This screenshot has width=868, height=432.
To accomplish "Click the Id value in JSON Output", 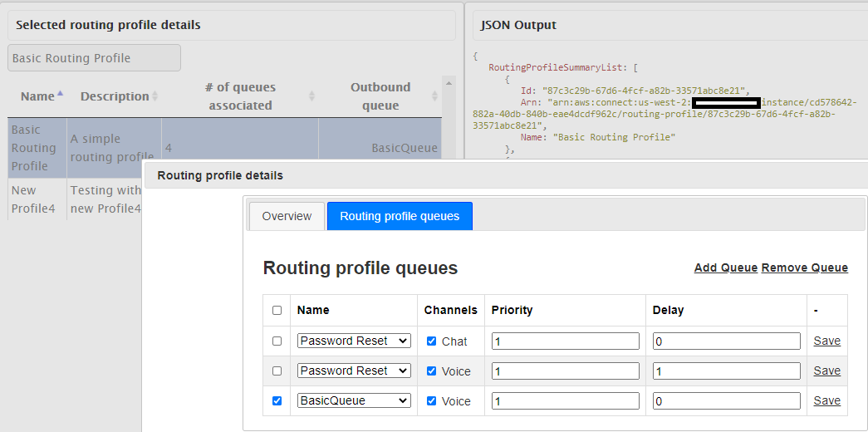I will point(645,91).
